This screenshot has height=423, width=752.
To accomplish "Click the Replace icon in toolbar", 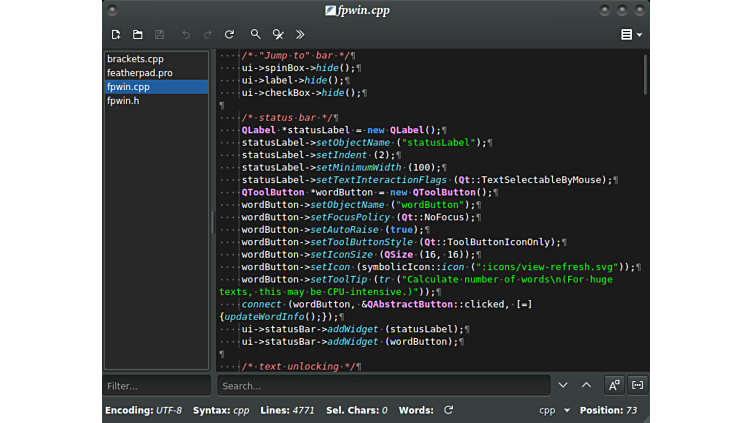I will point(278,34).
